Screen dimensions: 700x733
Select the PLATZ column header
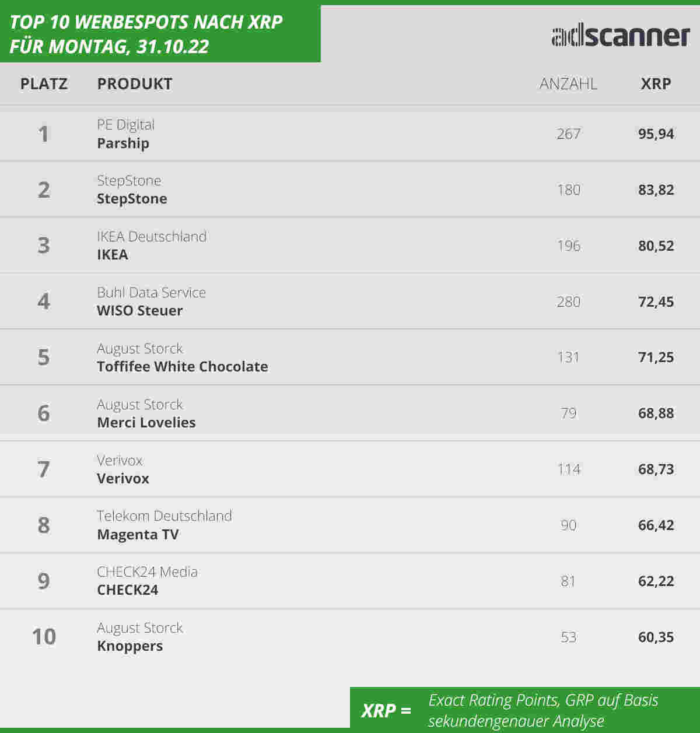click(44, 84)
